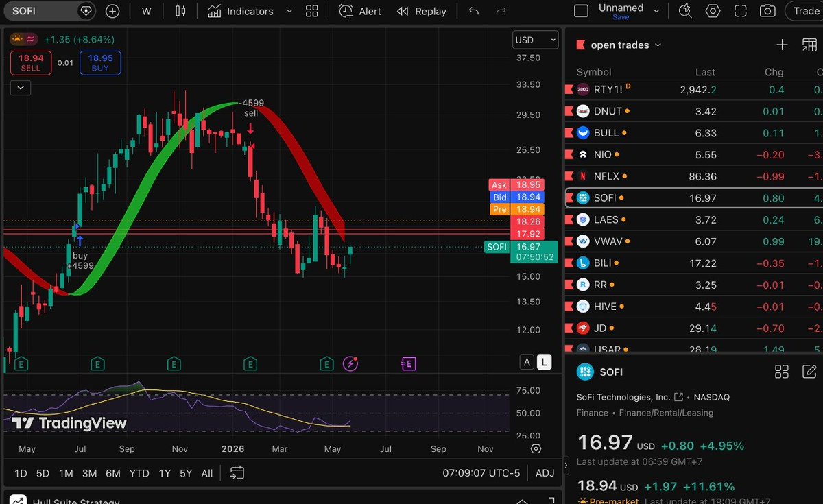Screen dimensions: 823x504
Task: Select NIO in the watchlist
Action: click(x=693, y=155)
